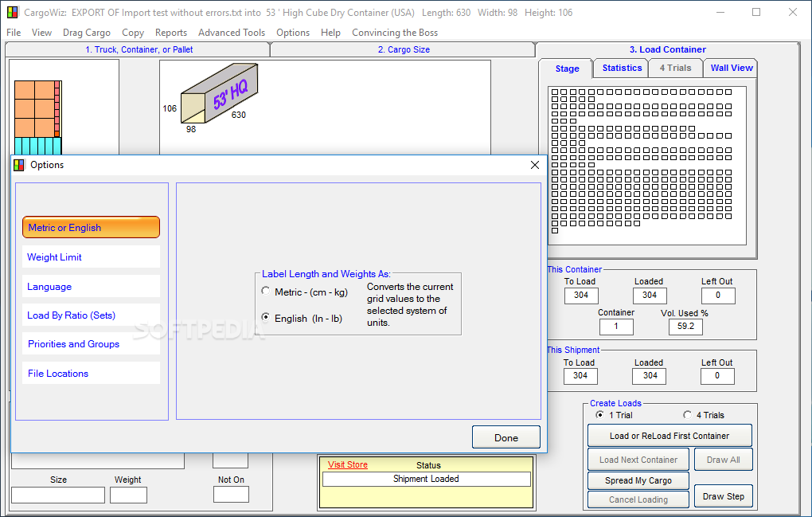Viewport: 812px width, 517px height.
Task: Maximize the CargoWiz window
Action: [x=756, y=12]
